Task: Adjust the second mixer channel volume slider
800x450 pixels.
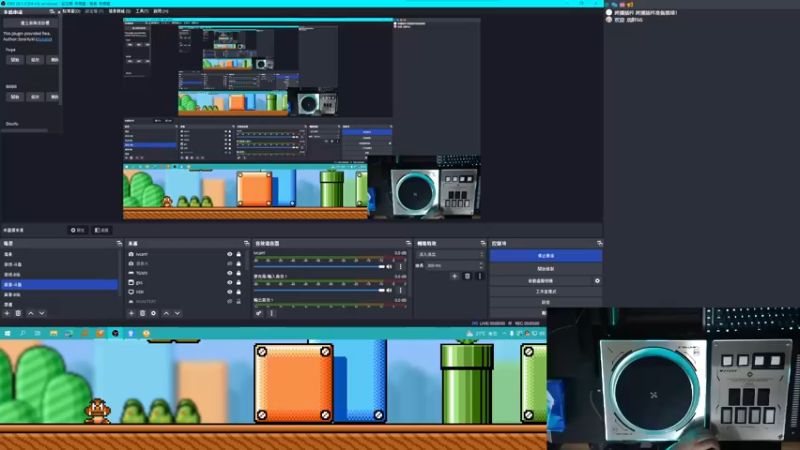Action: 319,290
